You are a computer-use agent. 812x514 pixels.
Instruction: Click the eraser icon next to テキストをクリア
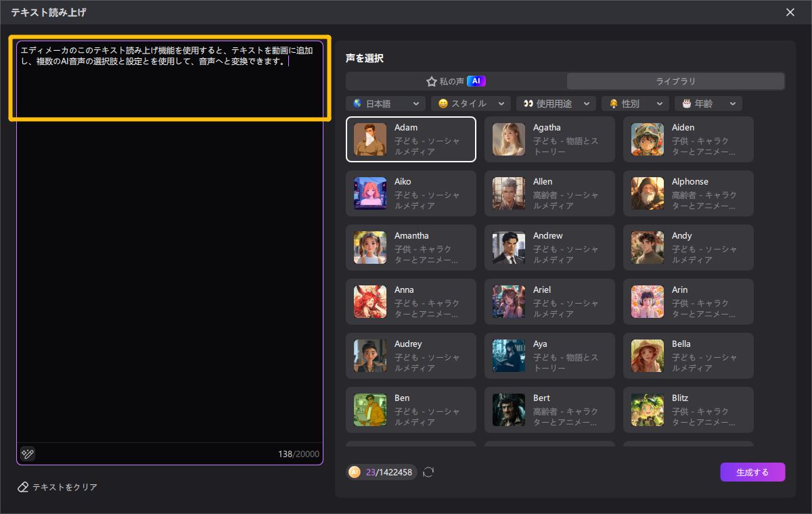(23, 487)
